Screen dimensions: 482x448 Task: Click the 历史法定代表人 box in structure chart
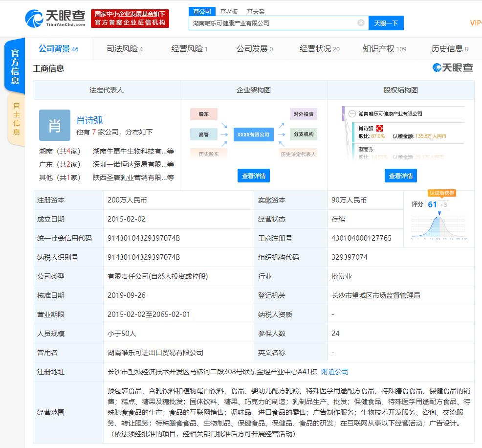coord(298,154)
